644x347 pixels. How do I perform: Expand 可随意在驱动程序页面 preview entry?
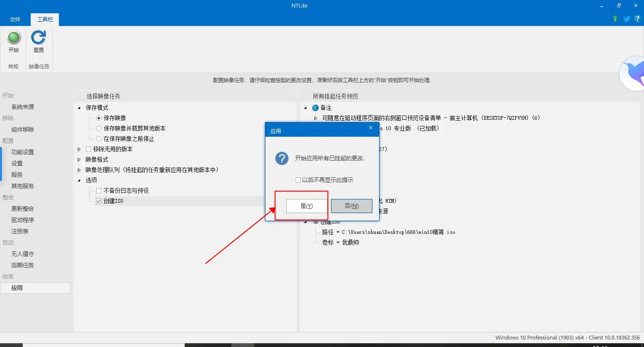pyautogui.click(x=316, y=118)
